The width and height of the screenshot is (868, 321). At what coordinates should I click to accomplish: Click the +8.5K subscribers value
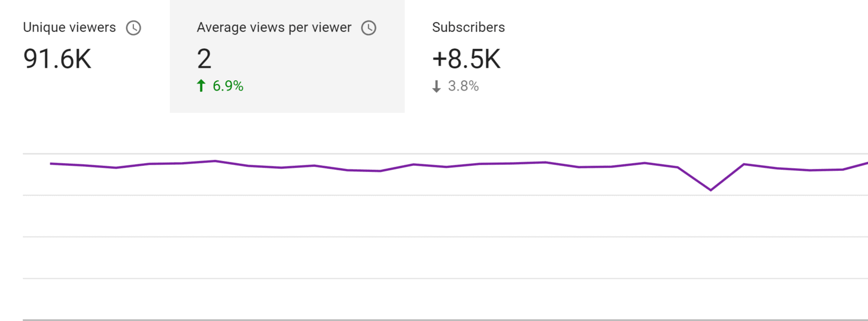point(466,59)
